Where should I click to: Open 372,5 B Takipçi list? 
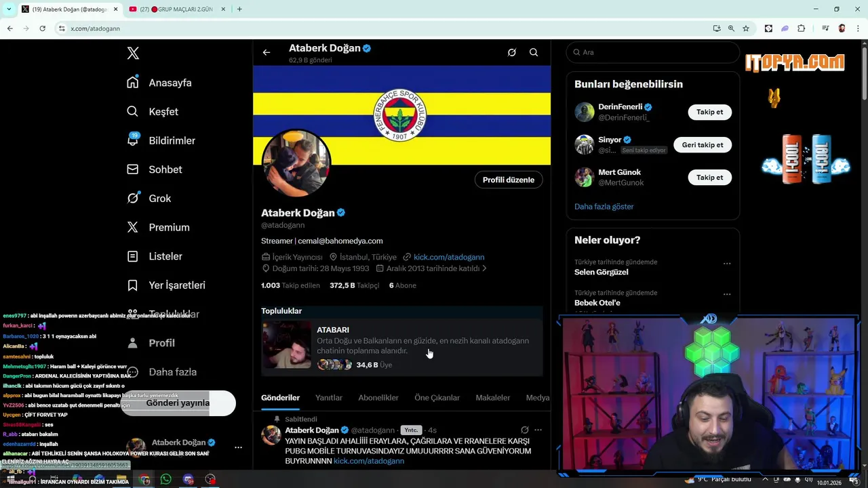354,285
